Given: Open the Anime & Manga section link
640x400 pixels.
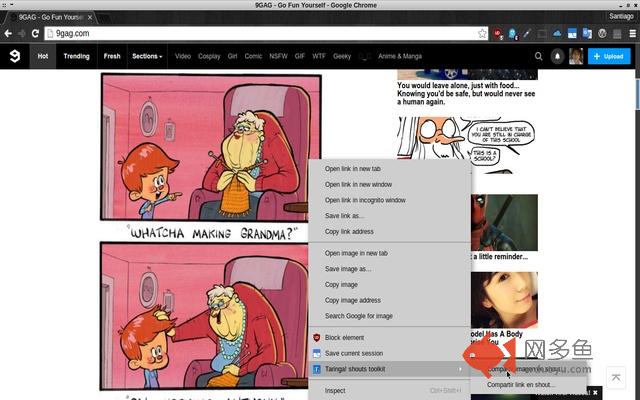Looking at the screenshot, I should (x=400, y=56).
